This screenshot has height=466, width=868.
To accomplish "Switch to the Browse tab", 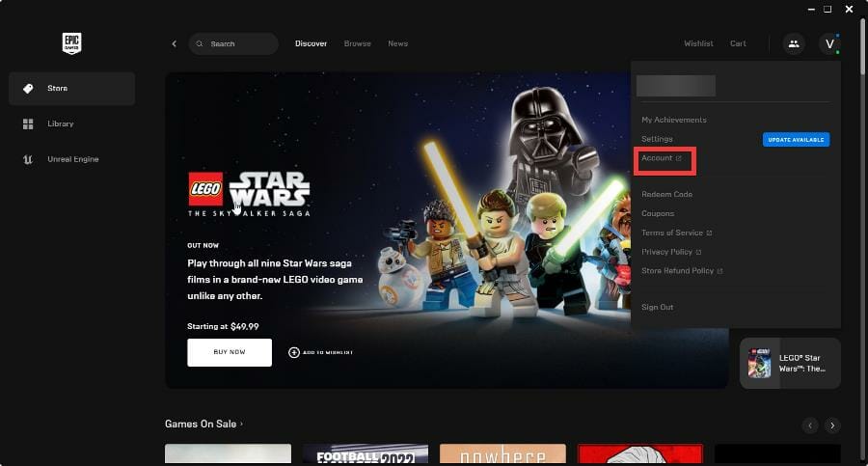I will tap(358, 43).
